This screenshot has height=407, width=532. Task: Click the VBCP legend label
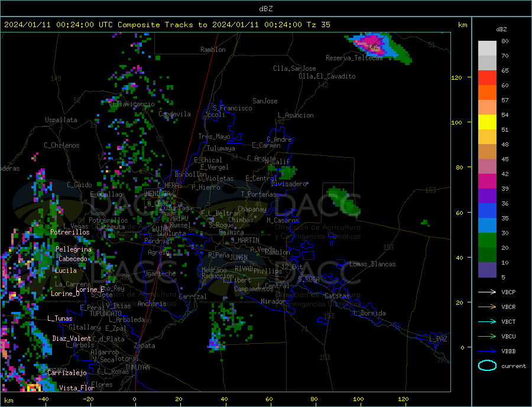point(508,292)
